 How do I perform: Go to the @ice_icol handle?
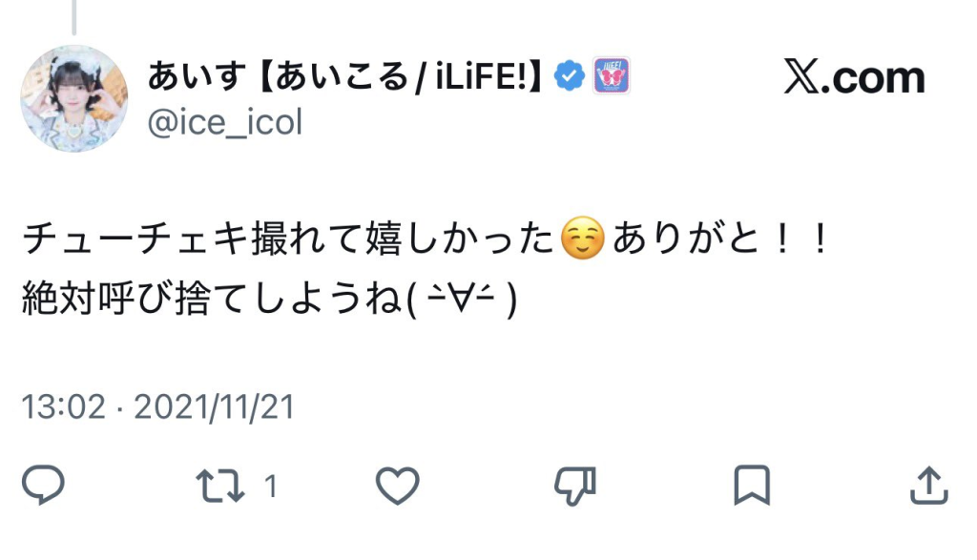coord(224,121)
